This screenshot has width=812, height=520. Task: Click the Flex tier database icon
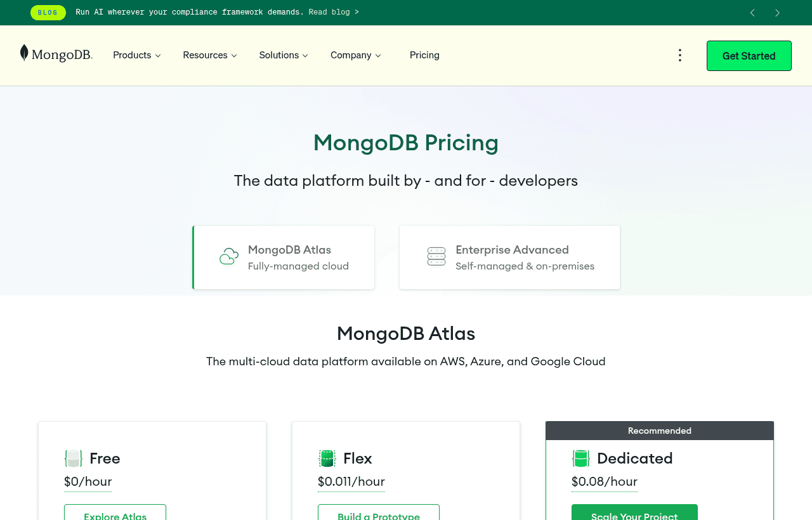tap(327, 458)
